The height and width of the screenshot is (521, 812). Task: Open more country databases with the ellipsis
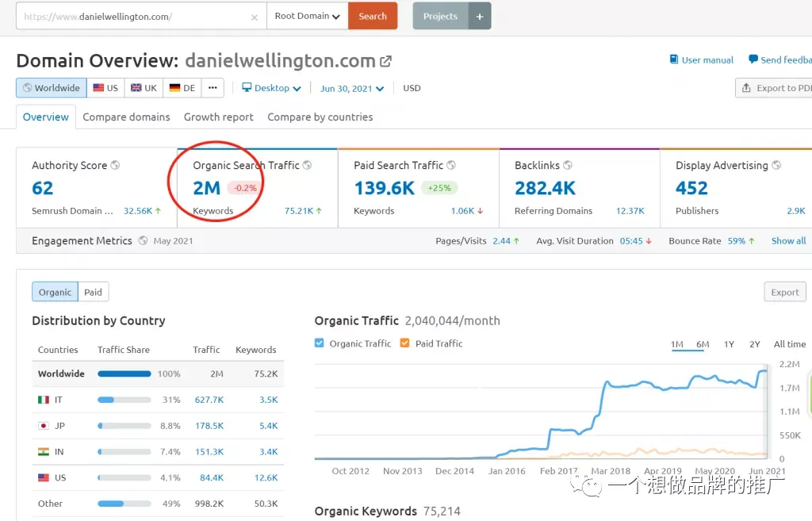213,88
